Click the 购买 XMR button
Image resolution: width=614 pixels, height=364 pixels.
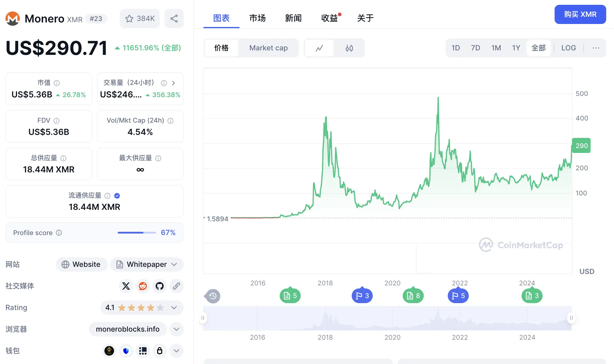point(580,14)
